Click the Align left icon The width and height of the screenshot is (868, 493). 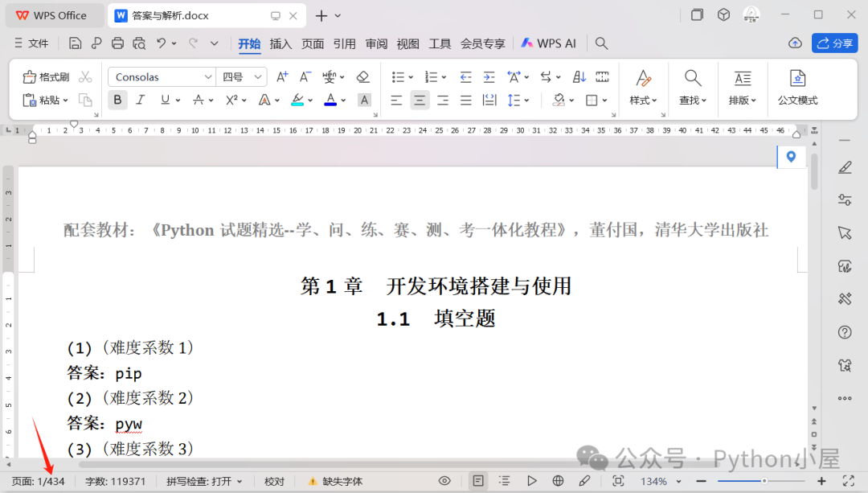pyautogui.click(x=396, y=101)
